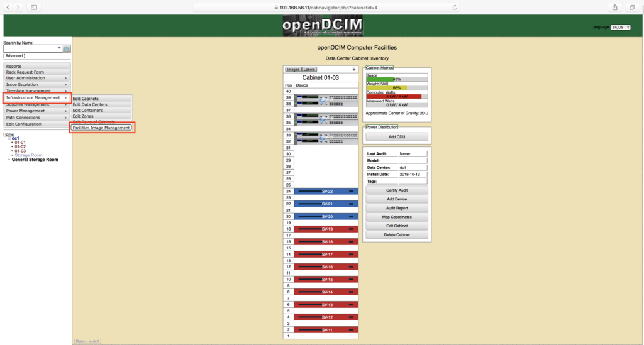Viewport: 644px width, 345px height.
Task: Expand Path Connections submenu
Action: [36, 118]
